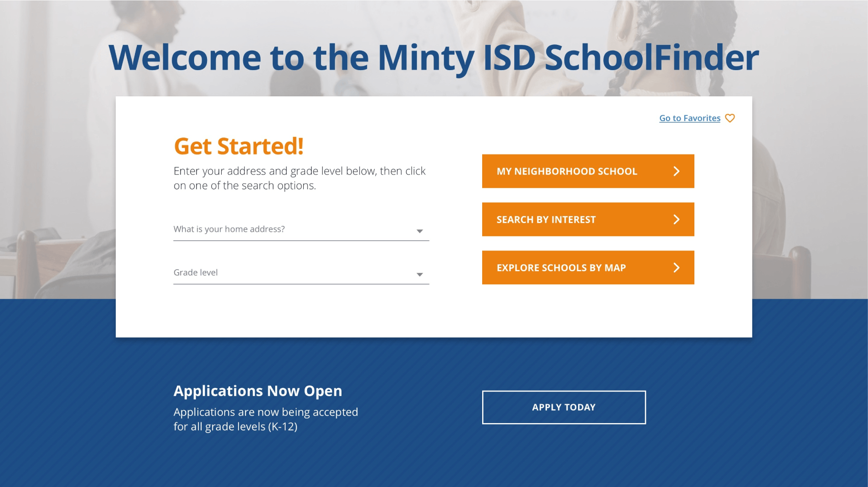
Task: Click the home address input field
Action: click(291, 229)
